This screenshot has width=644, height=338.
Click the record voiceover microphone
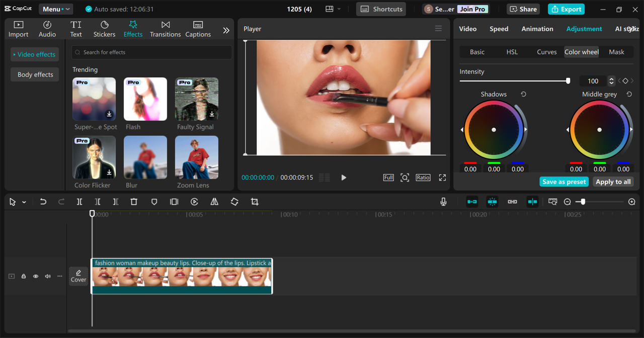[443, 202]
